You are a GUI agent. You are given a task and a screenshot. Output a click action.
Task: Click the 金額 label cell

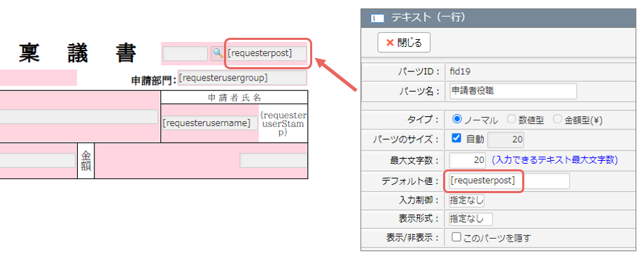pyautogui.click(x=86, y=161)
